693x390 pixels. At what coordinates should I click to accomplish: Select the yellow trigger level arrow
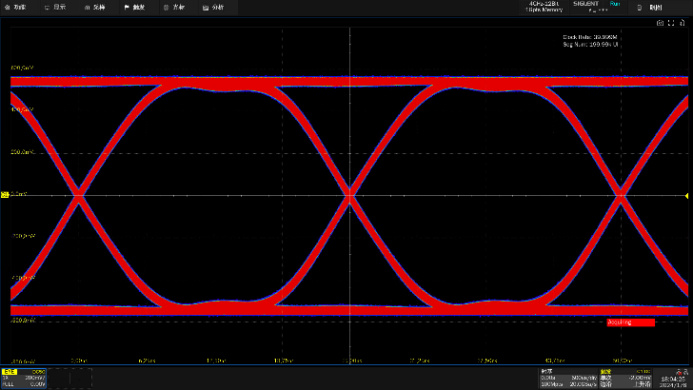coord(687,195)
